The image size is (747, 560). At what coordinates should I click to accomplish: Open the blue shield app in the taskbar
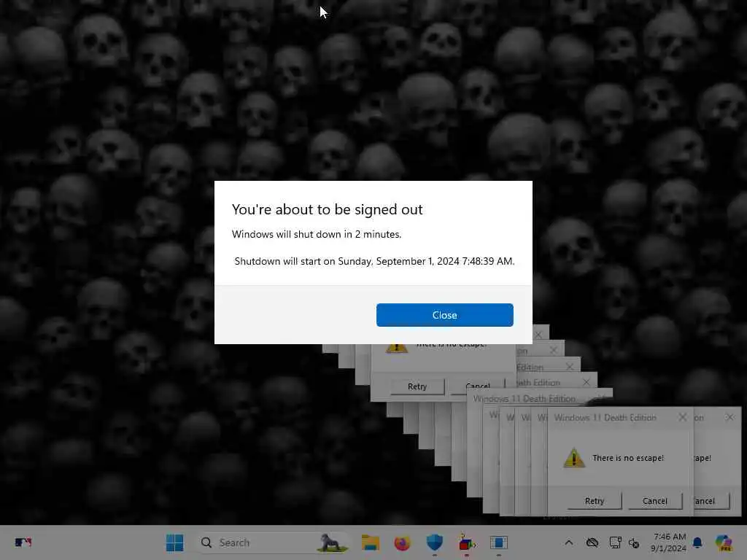coord(435,542)
